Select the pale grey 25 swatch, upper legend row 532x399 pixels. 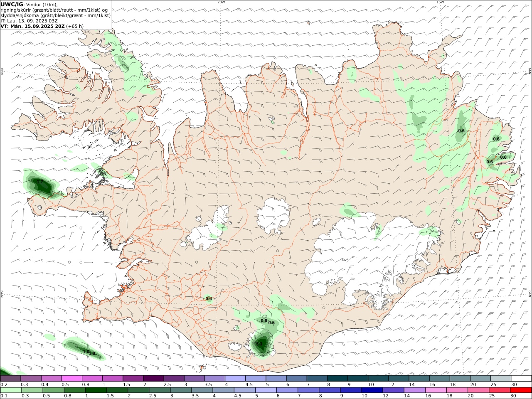pos(501,379)
